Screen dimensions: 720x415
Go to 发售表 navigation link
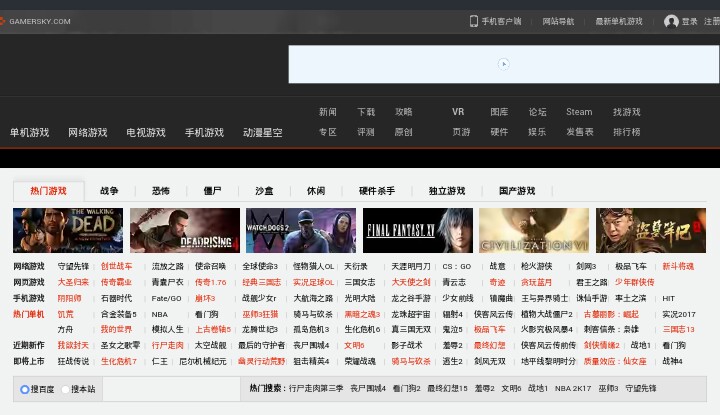pos(579,132)
